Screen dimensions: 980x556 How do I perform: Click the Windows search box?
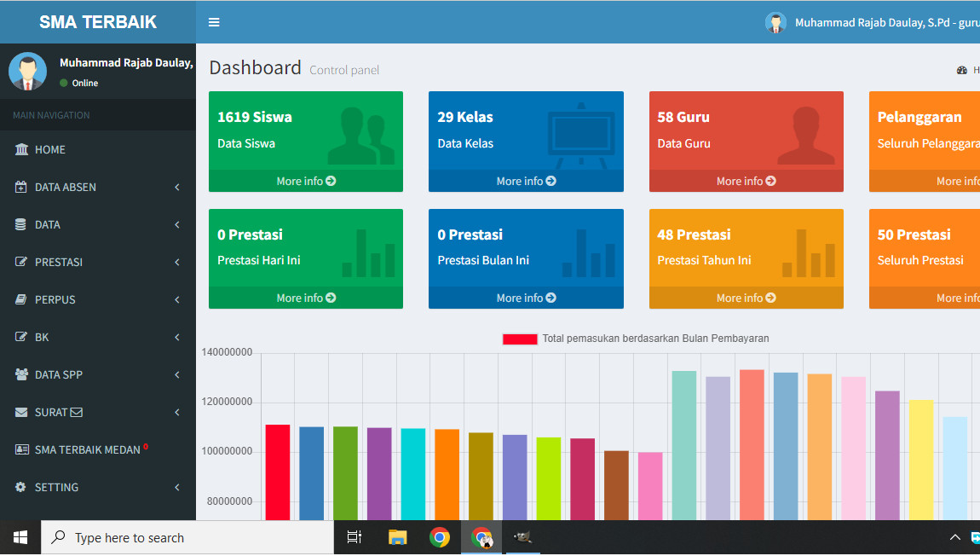coord(187,537)
